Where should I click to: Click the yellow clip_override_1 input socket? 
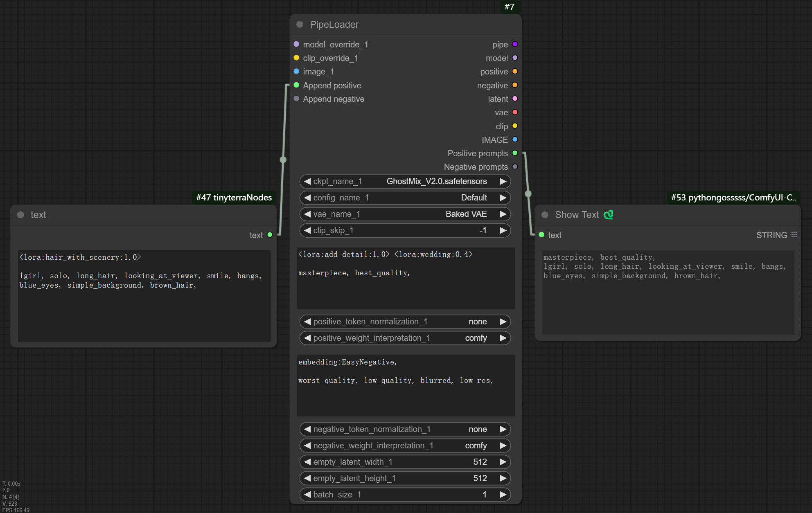(296, 58)
